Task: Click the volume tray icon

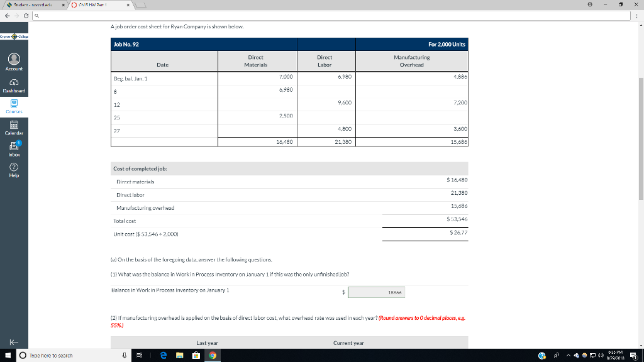Action: click(x=600, y=356)
